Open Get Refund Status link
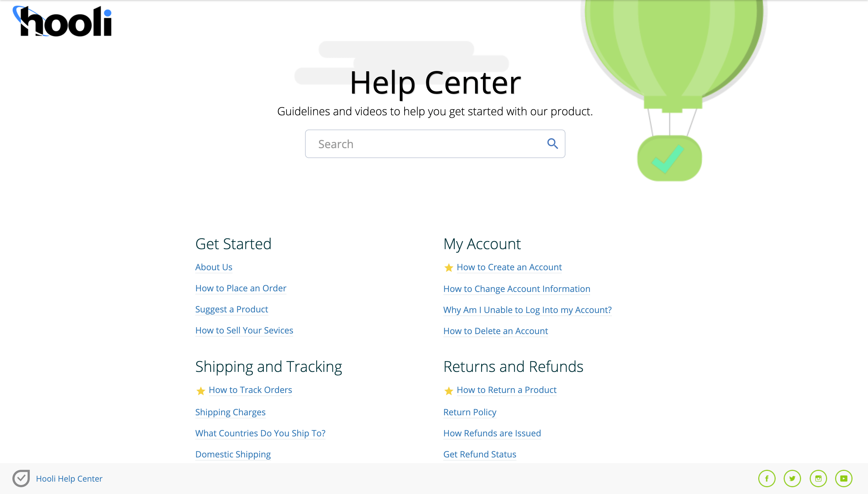This screenshot has height=494, width=868. 480,454
